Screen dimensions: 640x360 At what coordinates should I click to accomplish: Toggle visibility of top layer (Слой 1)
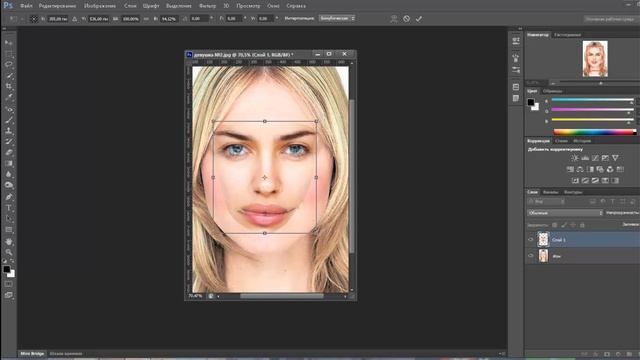(531, 240)
